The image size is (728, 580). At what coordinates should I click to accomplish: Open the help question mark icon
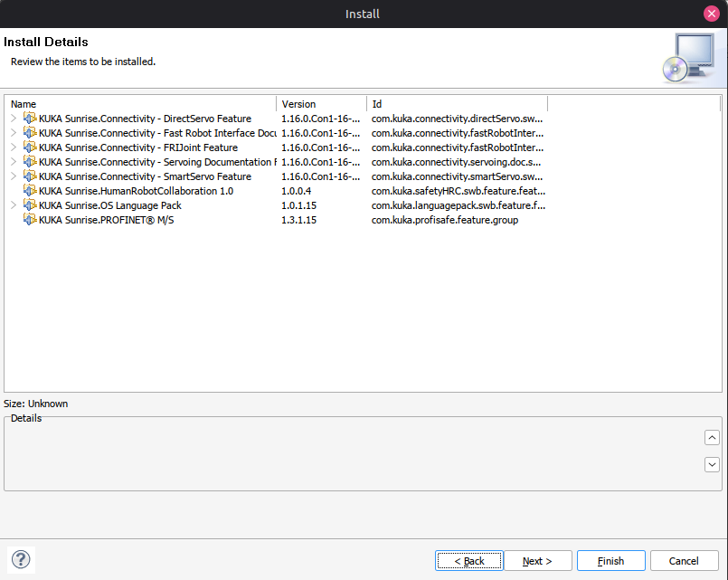pyautogui.click(x=21, y=559)
